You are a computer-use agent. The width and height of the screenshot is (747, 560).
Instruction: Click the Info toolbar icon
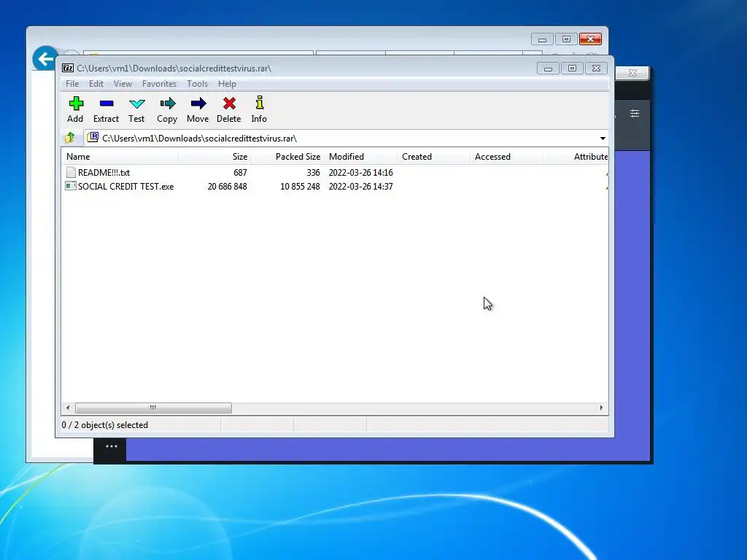coord(260,103)
